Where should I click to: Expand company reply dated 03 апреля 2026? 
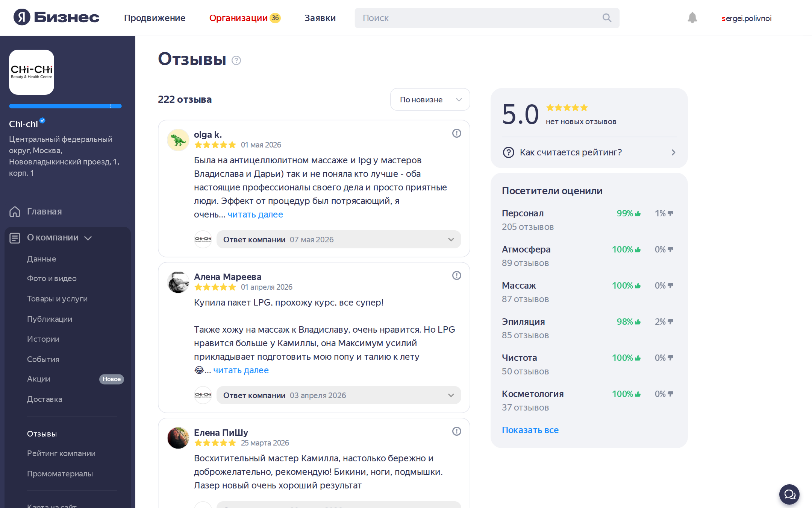click(339, 395)
